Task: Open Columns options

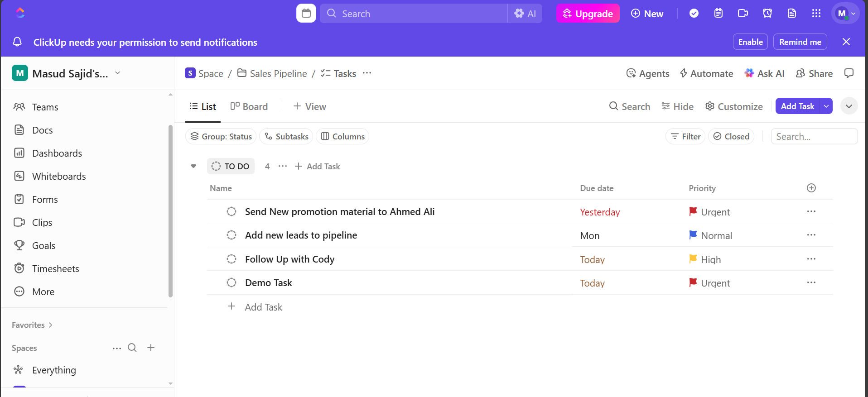Action: click(342, 136)
